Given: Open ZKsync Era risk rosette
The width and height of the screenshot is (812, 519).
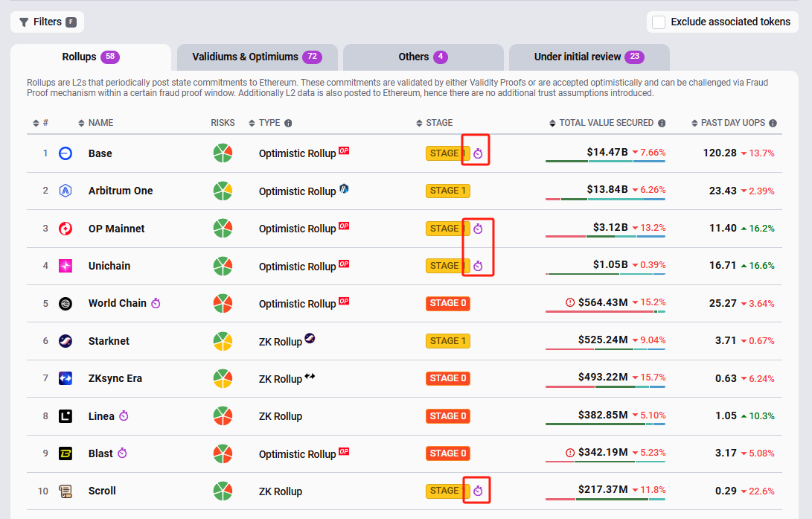Looking at the screenshot, I should pos(223,378).
